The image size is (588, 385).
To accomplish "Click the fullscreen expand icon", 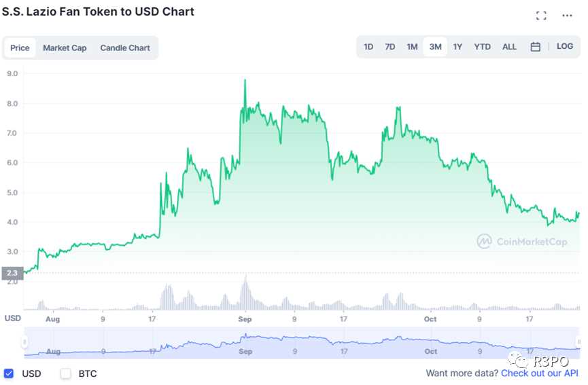I will pyautogui.click(x=541, y=16).
